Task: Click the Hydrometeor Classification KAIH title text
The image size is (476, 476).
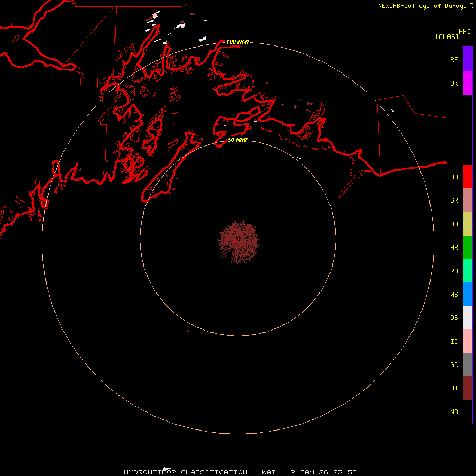Action: (240, 472)
